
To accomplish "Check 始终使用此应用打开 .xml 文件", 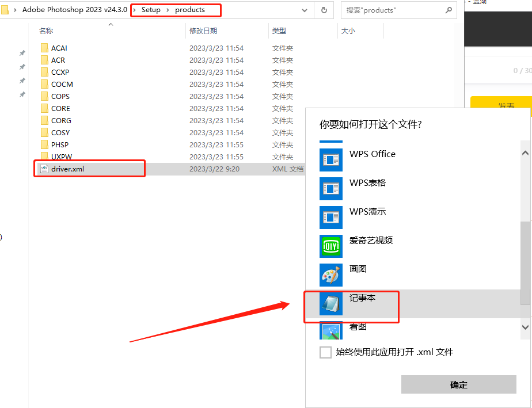I will tap(326, 352).
